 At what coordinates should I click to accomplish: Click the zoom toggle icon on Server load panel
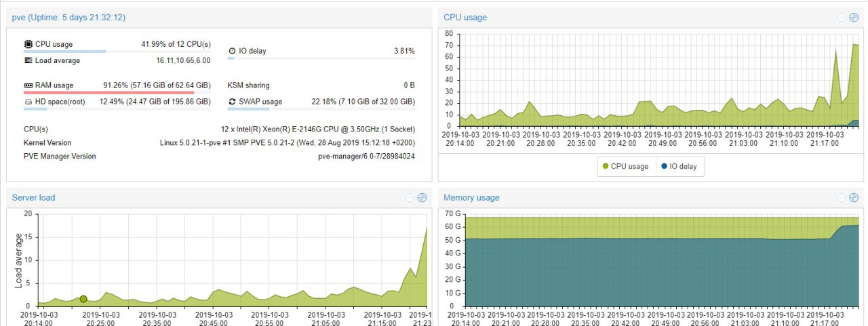click(x=422, y=198)
